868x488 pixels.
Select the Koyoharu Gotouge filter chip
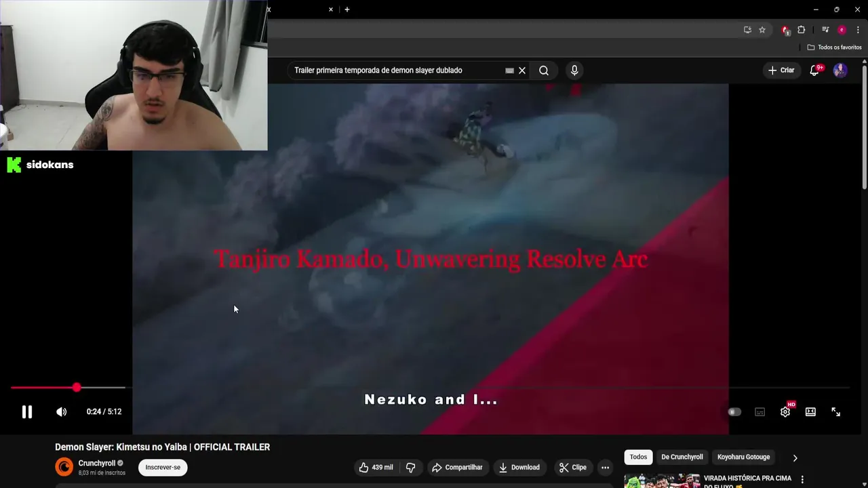[x=744, y=457]
